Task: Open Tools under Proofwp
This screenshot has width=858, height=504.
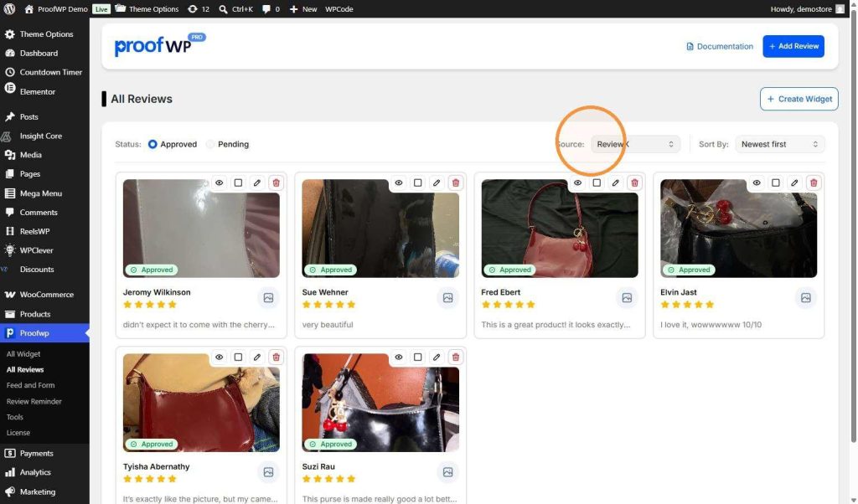Action: [15, 417]
